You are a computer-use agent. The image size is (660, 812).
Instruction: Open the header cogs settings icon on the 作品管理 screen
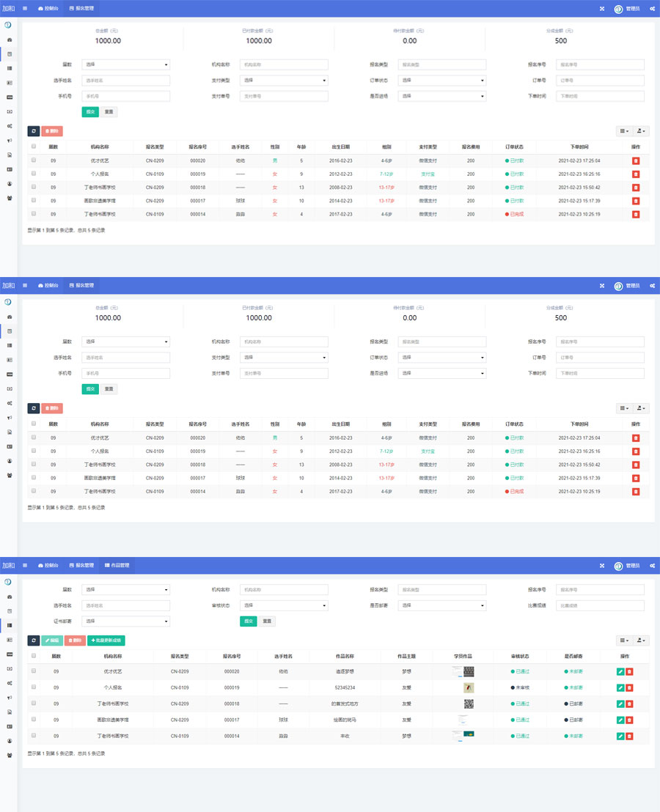tap(652, 566)
